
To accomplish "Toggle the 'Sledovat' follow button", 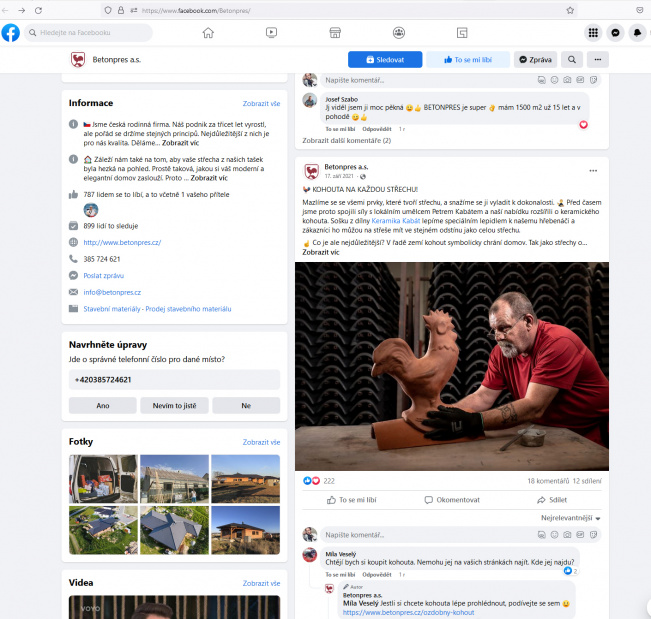I will 385,60.
